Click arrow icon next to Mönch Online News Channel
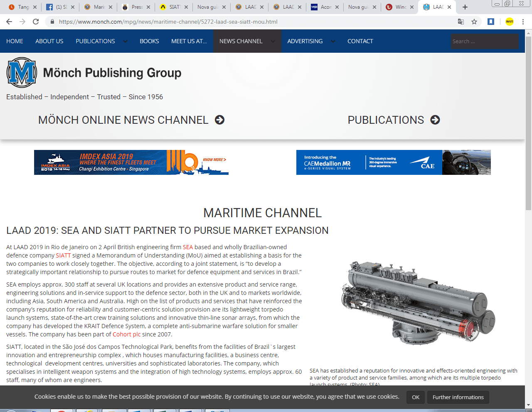Screen dimensions: 532x412 219,120
